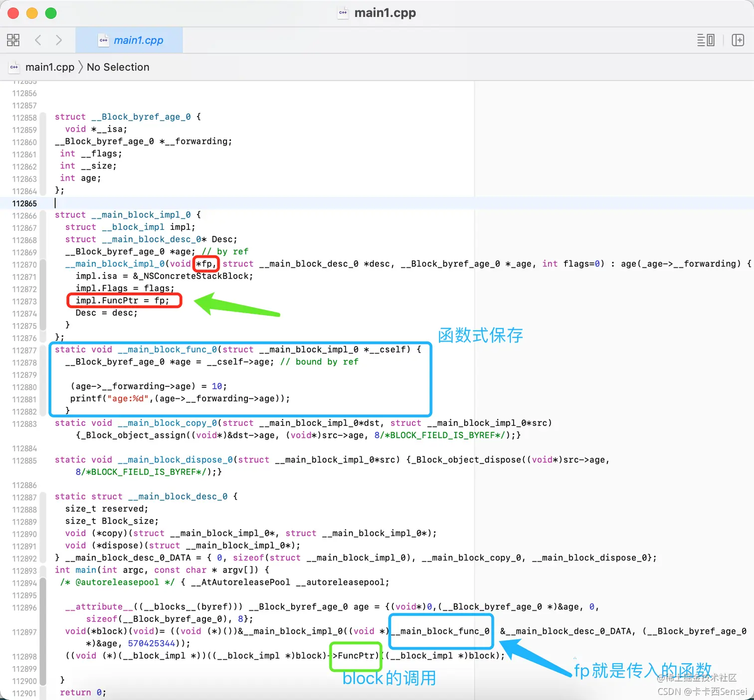Click the 'void *__isa;' line
754x700 pixels.
[x=96, y=129]
